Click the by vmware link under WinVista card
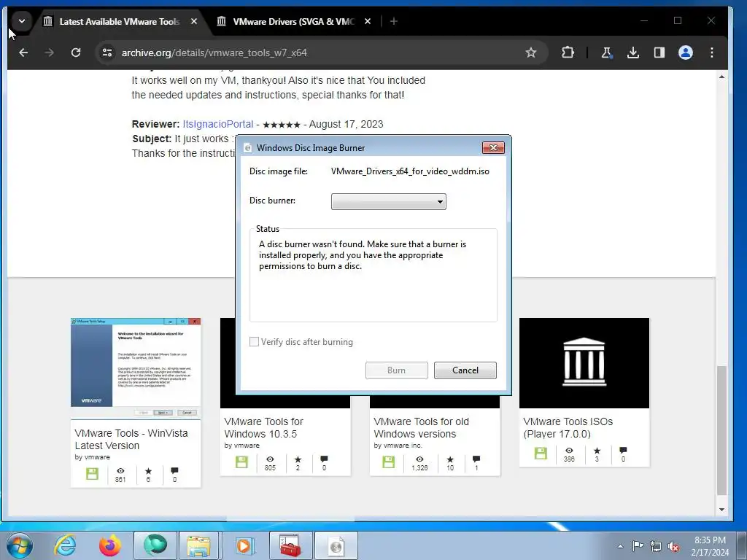Screen dimensions: 747x560 [93, 457]
